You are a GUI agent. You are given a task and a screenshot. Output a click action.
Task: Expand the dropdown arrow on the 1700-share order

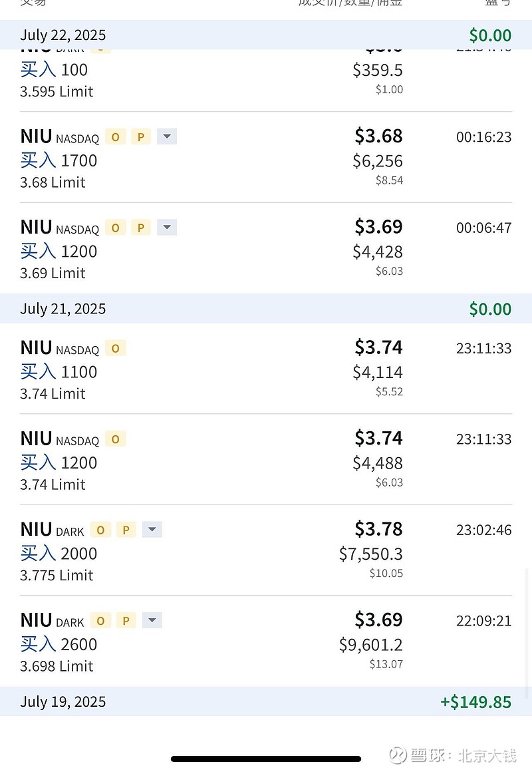click(167, 137)
